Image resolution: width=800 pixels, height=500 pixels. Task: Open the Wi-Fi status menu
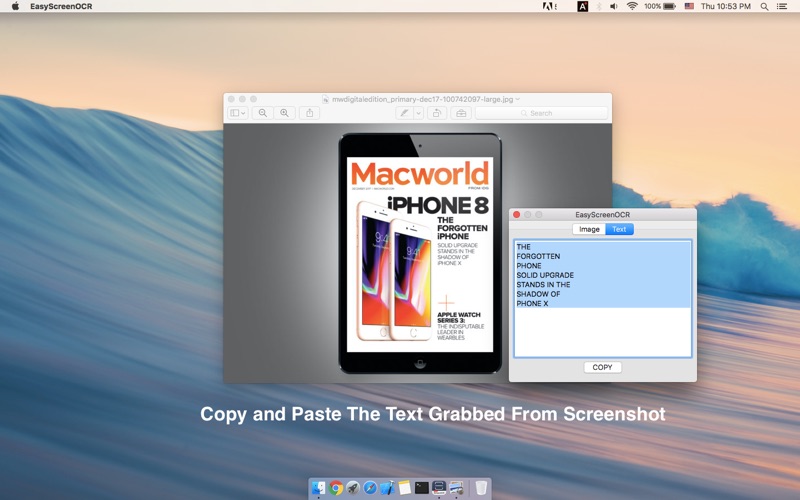pyautogui.click(x=632, y=6)
